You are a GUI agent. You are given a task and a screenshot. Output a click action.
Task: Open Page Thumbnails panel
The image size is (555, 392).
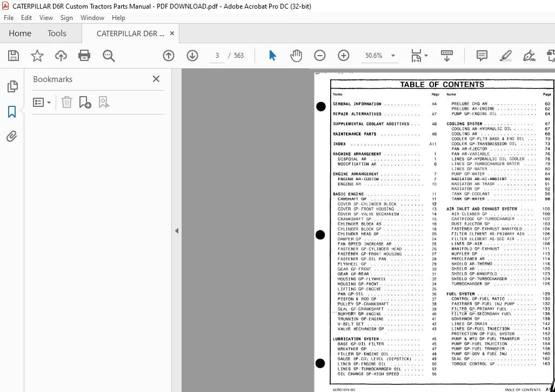[12, 86]
